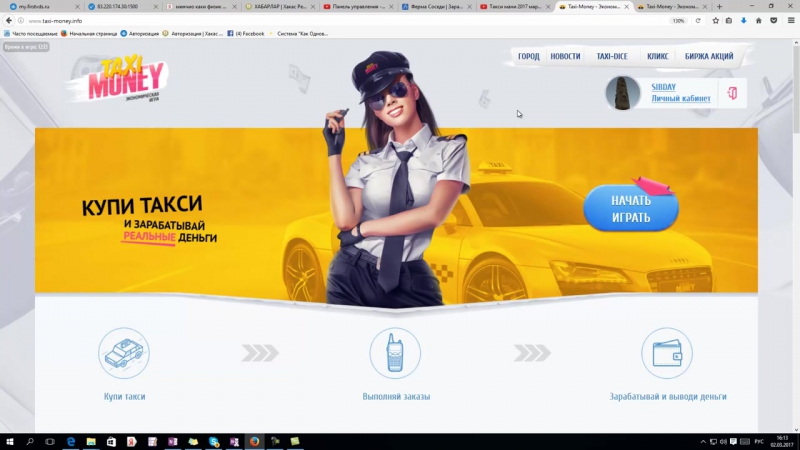Click the SIBDAY profile avatar

[622, 93]
